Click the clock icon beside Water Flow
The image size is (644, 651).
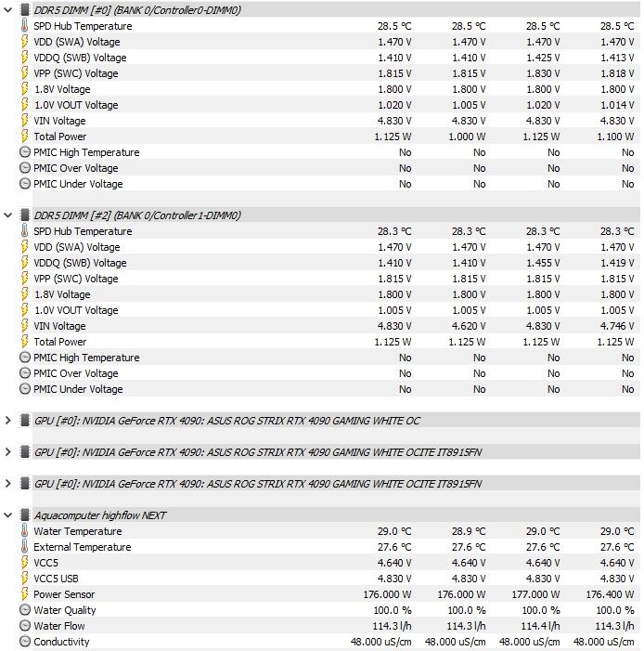pos(25,625)
